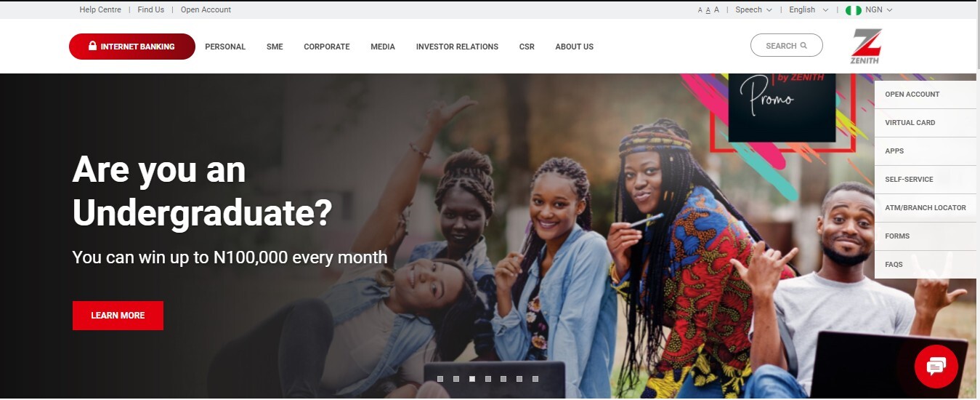Select the medium underlined font size A

coord(708,10)
